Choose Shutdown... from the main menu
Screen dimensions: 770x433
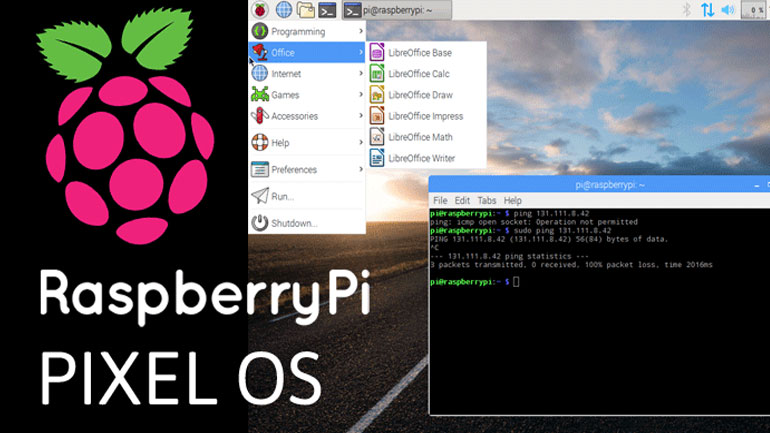click(307, 223)
